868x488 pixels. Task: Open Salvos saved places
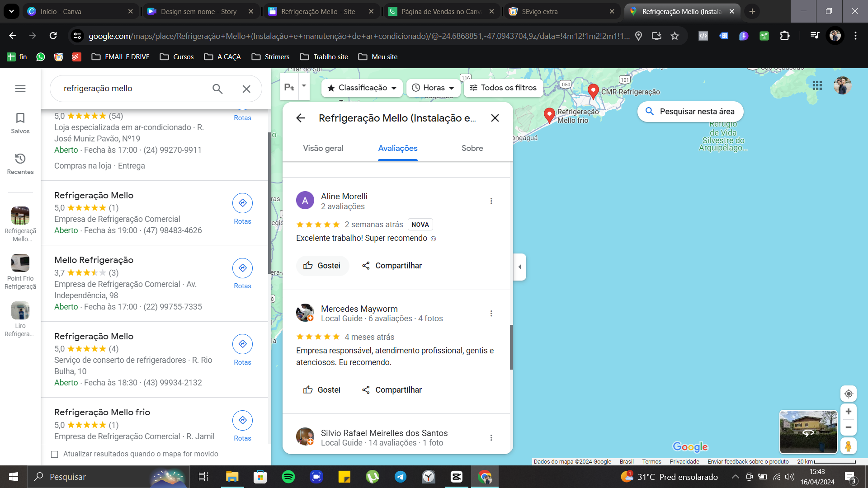point(20,123)
